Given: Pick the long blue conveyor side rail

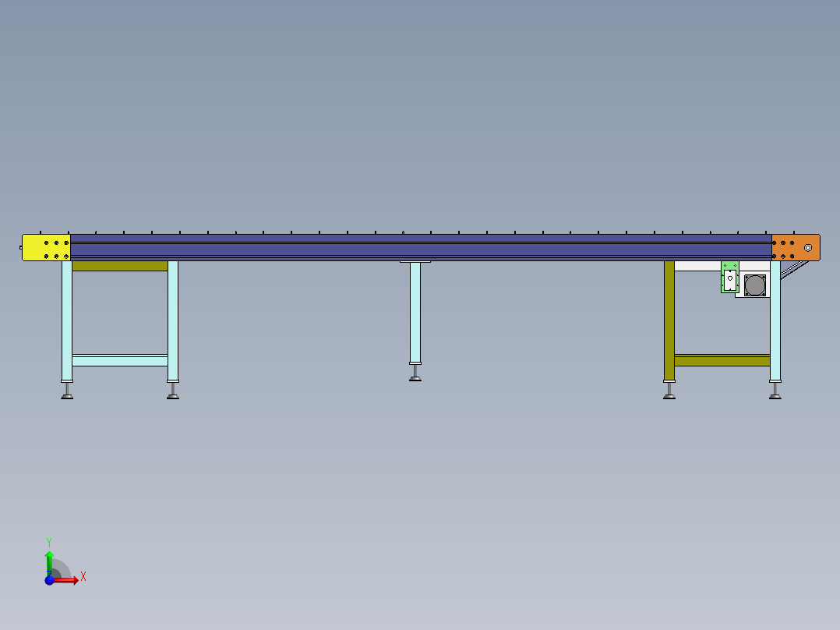Looking at the screenshot, I should (421, 247).
